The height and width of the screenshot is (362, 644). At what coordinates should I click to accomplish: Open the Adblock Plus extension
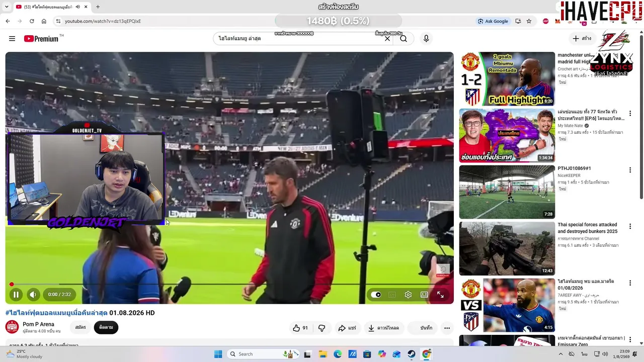tap(546, 21)
